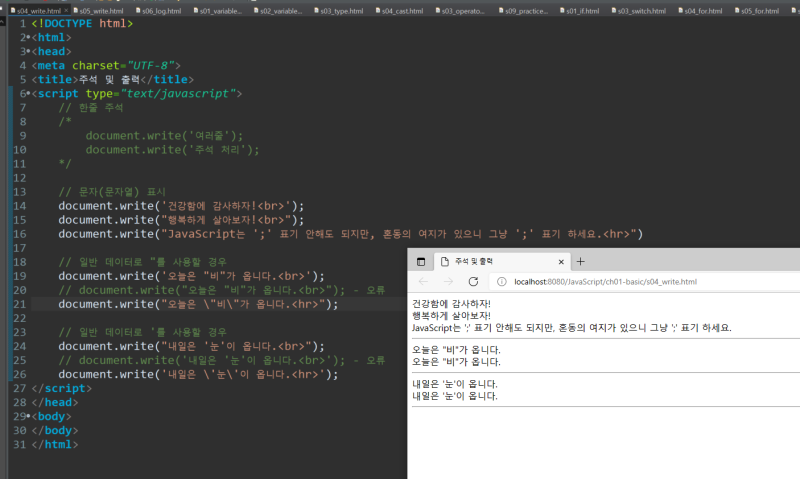800x479 pixels.
Task: Click '행복하게 살아보자!' in browser output
Action: point(451,316)
